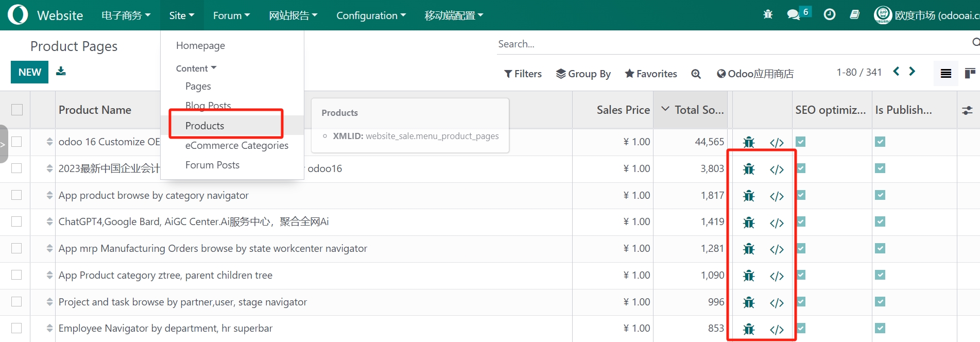Open the conversations chat icon with badge 6
Viewport: 980px width, 342px height.
pos(794,14)
